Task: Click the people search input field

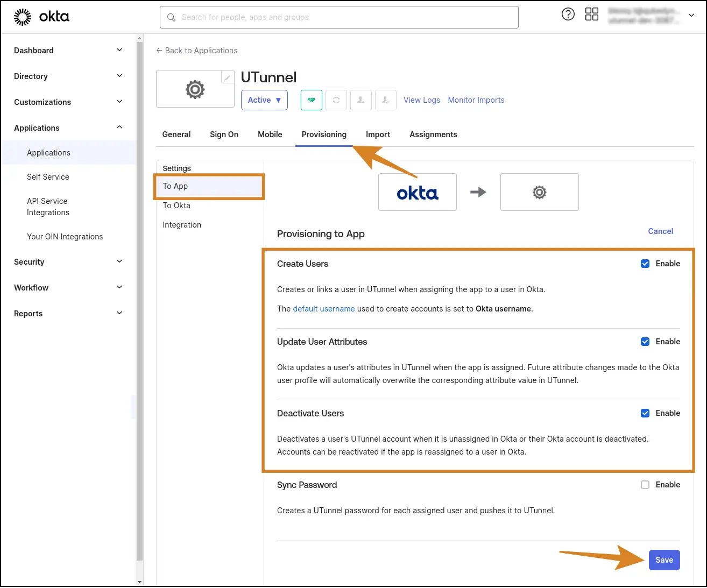Action: 339,17
